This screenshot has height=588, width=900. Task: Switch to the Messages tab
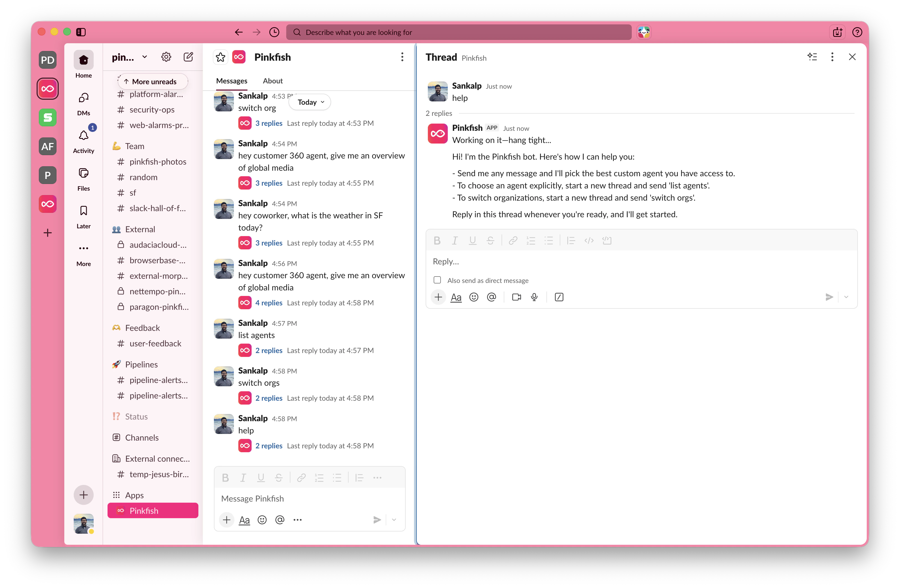tap(231, 81)
